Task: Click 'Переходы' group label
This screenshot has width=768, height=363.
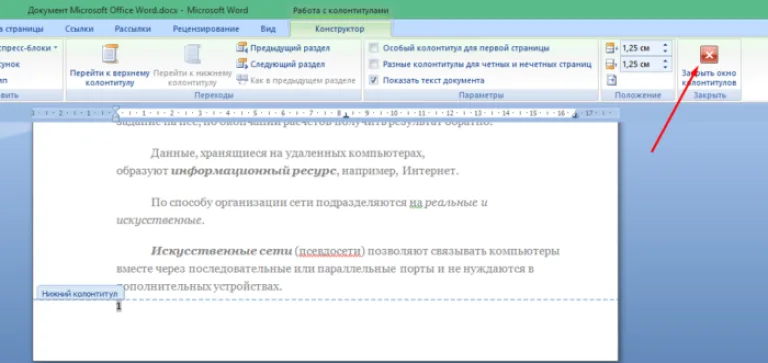Action: tap(214, 95)
